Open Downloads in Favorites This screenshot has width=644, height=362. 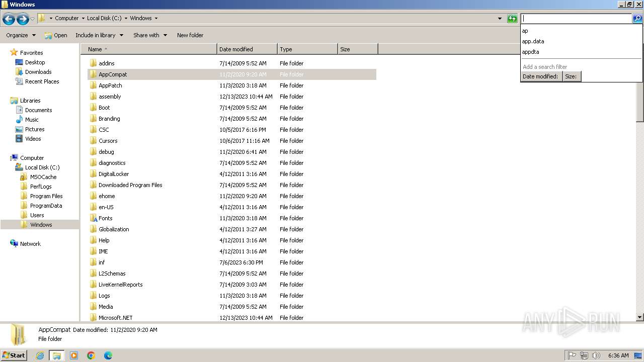pyautogui.click(x=38, y=72)
